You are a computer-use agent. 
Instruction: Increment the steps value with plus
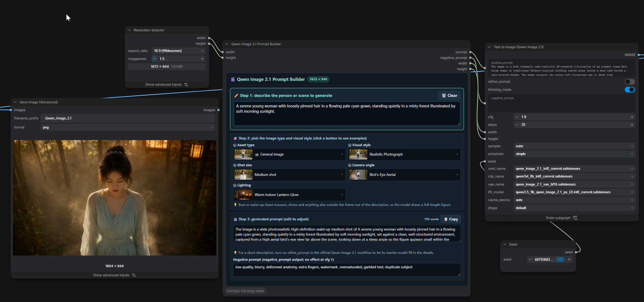[x=632, y=125]
